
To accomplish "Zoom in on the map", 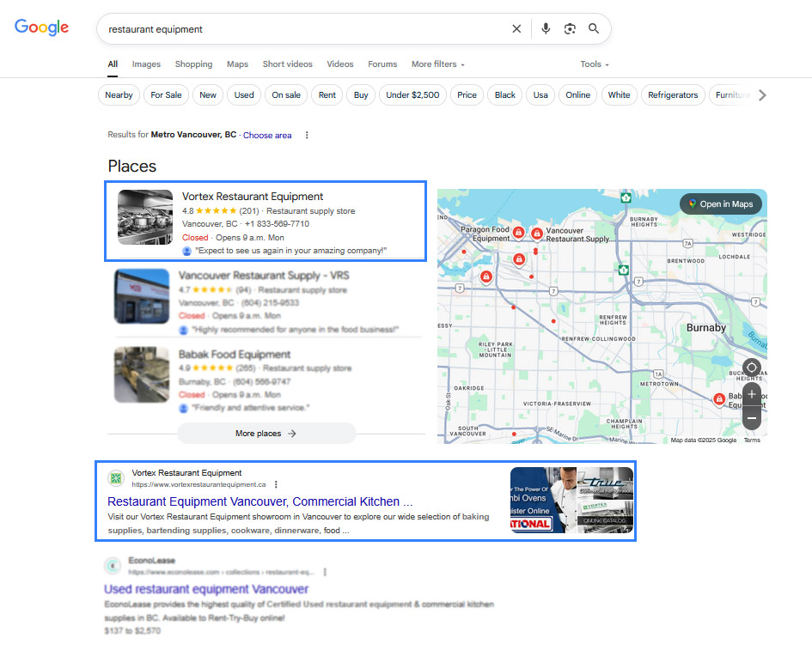I will click(752, 394).
